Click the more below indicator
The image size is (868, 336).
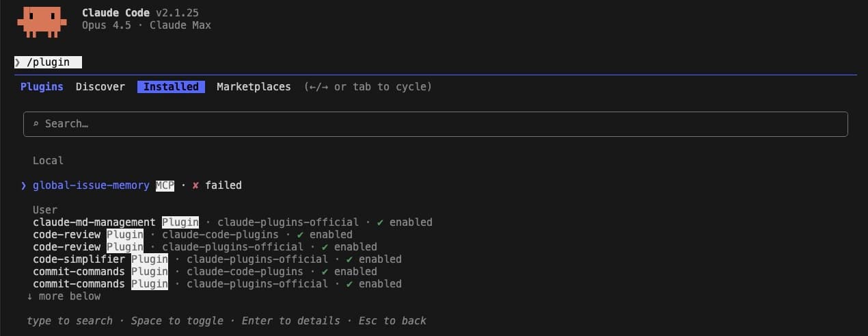(x=64, y=296)
